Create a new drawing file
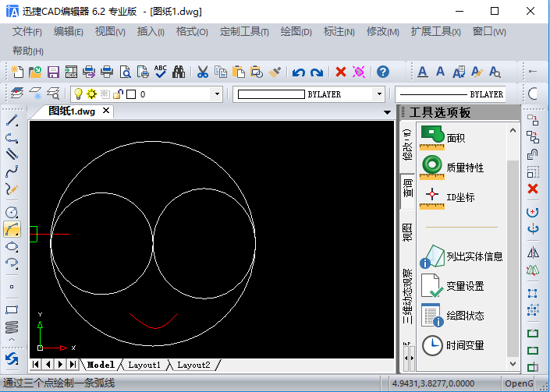 [17, 72]
